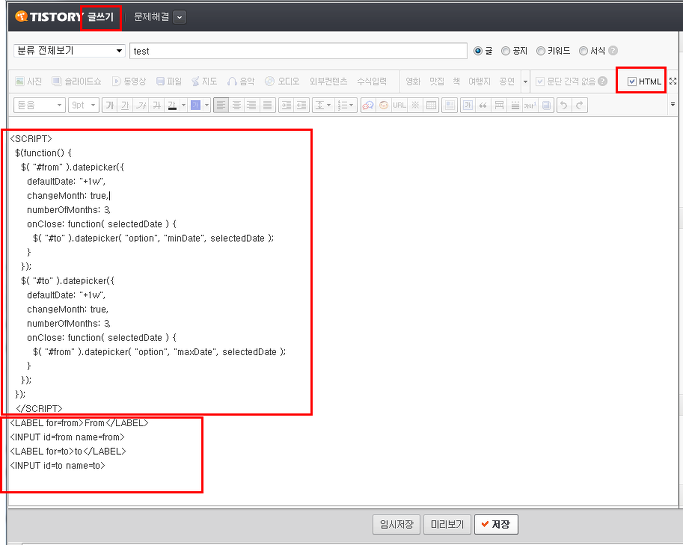
Task: Justify the text alignment
Action: pos(267,105)
